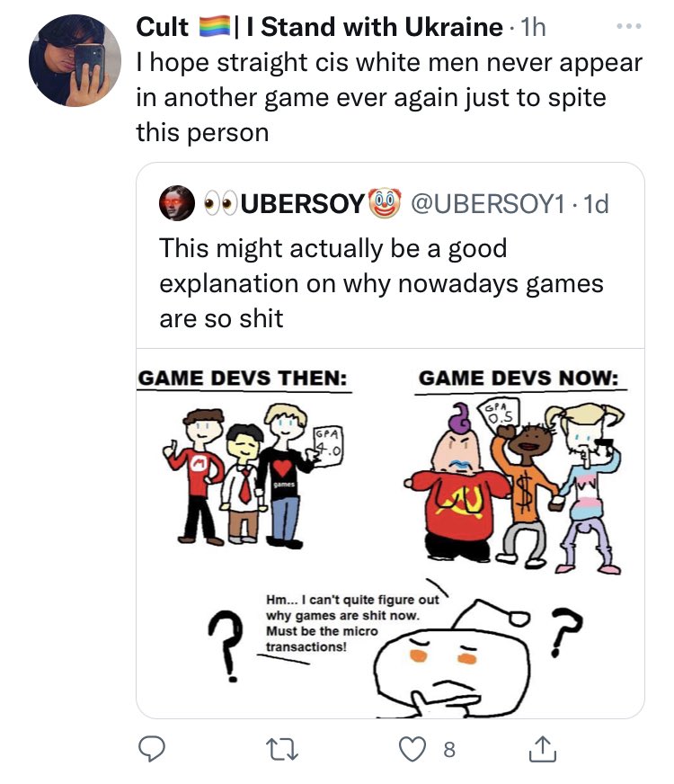Open the Cult | I Stand with Ukraine profile name
Viewport: 674px width, 784px height.
tap(319, 26)
